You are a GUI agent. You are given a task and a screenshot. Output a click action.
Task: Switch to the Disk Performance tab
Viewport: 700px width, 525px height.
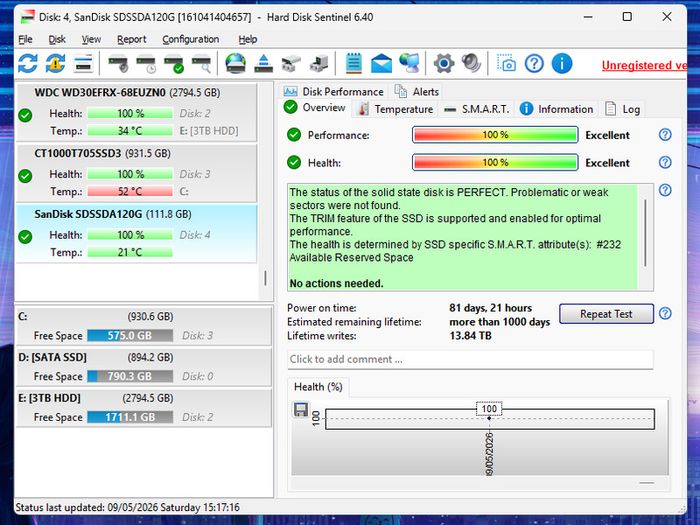pos(334,92)
